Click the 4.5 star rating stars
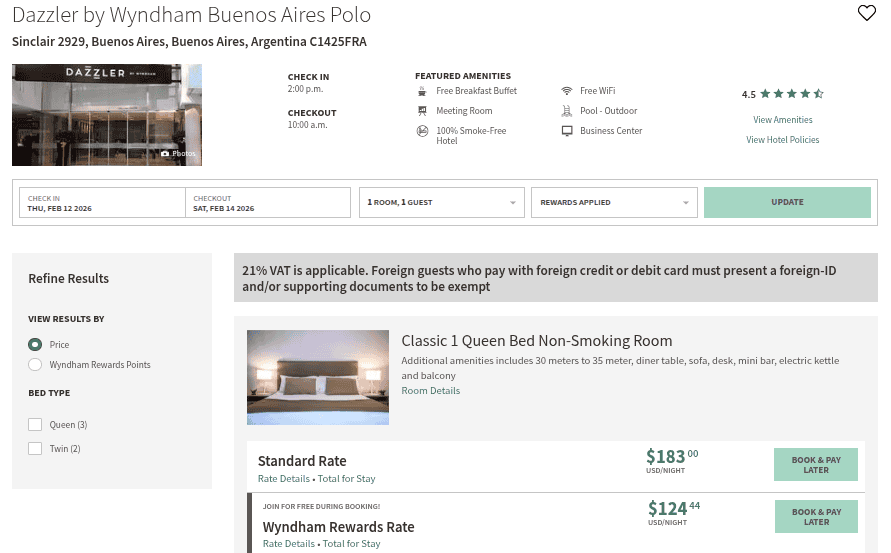The height and width of the screenshot is (553, 891). pos(792,94)
